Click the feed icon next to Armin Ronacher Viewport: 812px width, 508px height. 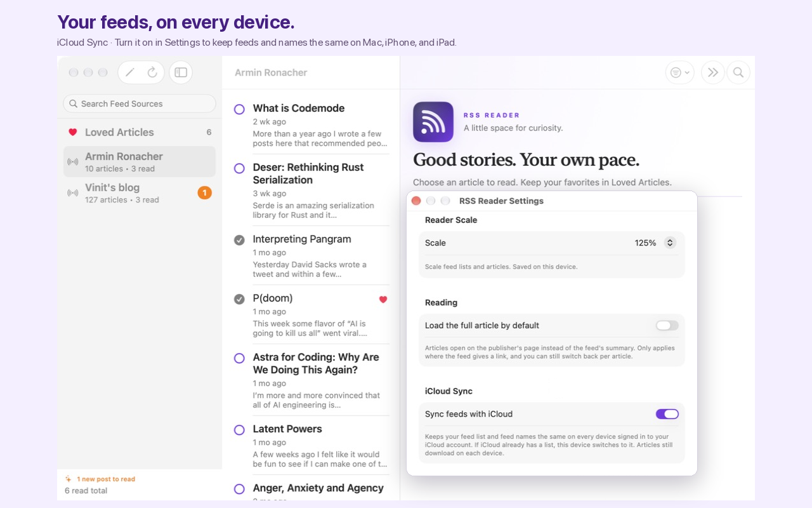[73, 162]
